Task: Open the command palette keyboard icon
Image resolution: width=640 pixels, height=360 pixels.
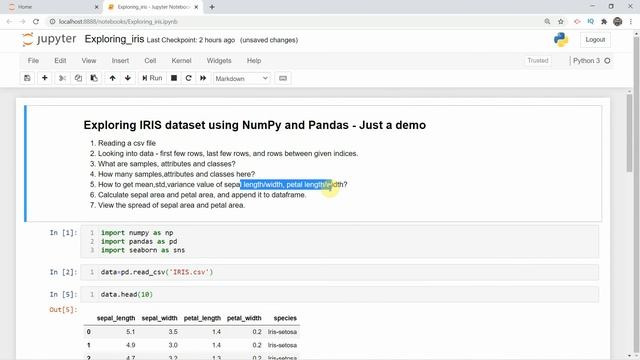Action: (x=283, y=78)
